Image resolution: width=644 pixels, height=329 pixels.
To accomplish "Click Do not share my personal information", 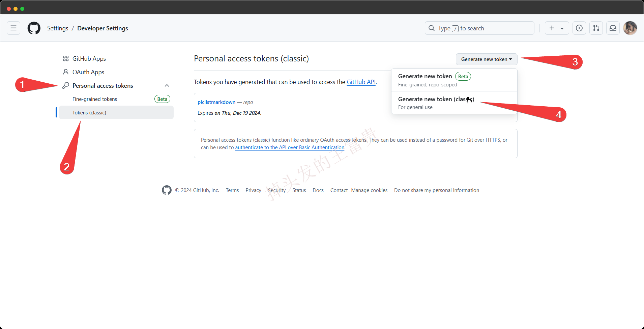I will click(x=437, y=190).
